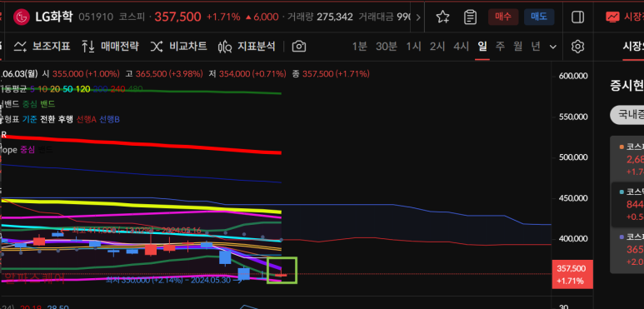644x309 pixels.
Task: Expand more timeframe options chevron
Action: pyautogui.click(x=553, y=47)
